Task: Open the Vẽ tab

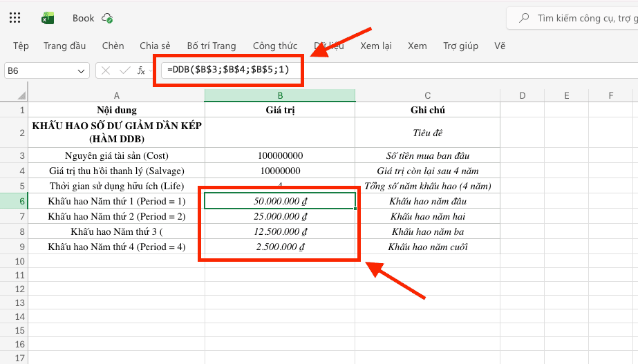Action: click(x=500, y=46)
